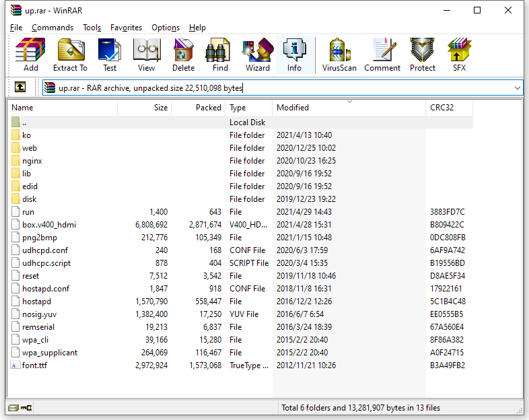Viewport: 529px width, 420px height.
Task: Select the parent directory '..' icon
Action: pos(15,122)
